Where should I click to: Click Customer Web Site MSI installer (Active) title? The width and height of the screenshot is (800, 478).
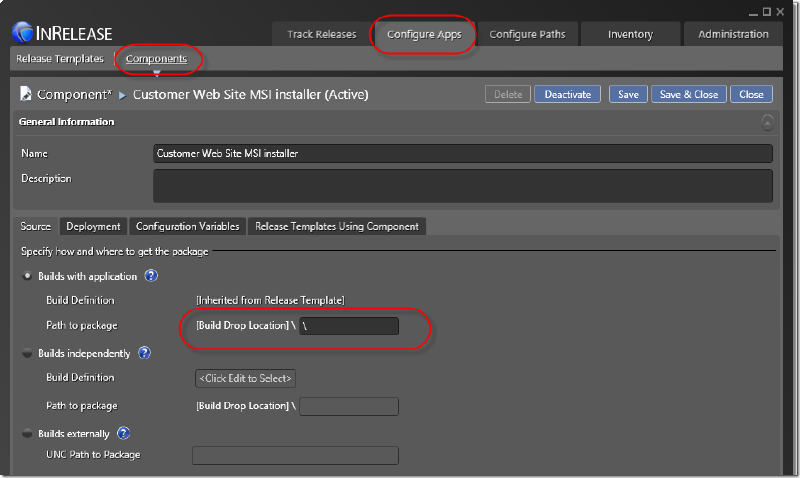[251, 94]
